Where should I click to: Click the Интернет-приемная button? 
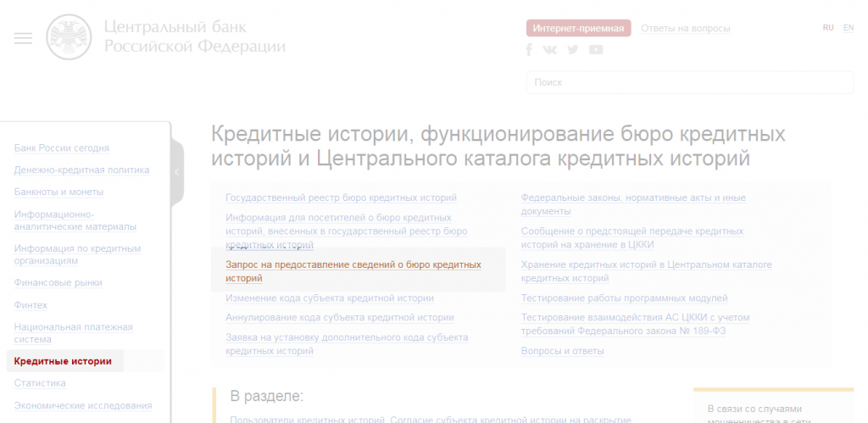[x=579, y=28]
